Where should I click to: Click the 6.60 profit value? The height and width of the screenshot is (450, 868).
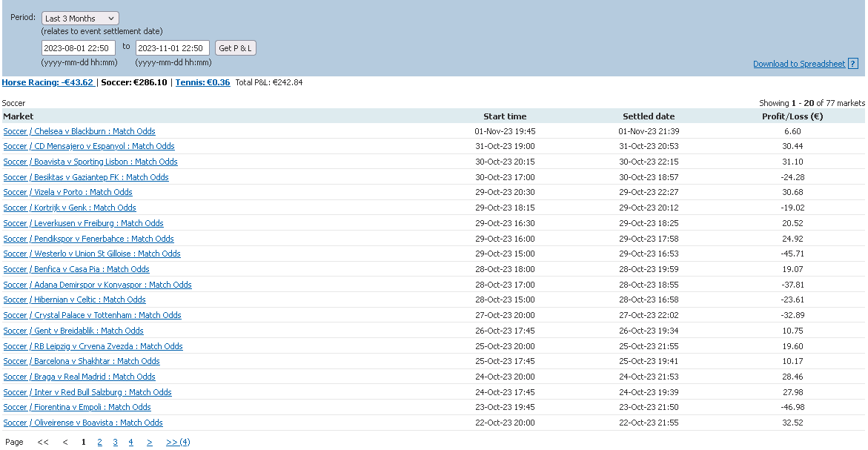[792, 131]
